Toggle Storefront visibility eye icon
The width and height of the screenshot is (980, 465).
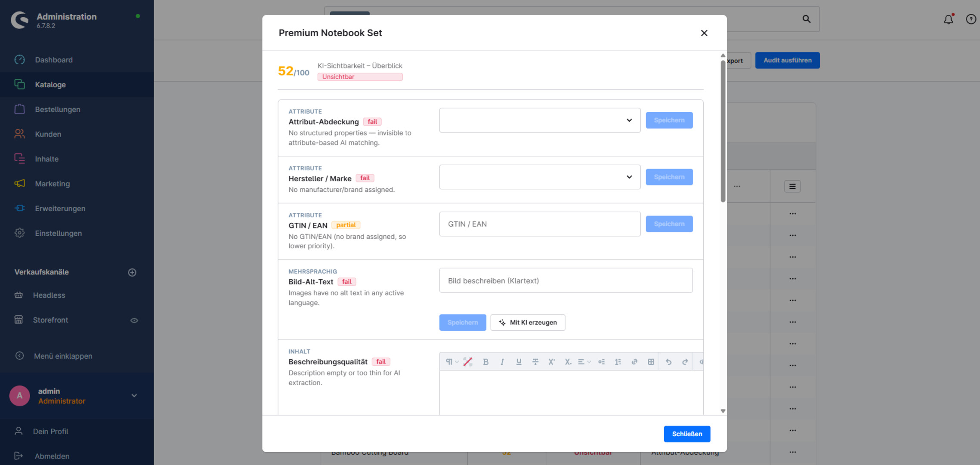(134, 320)
